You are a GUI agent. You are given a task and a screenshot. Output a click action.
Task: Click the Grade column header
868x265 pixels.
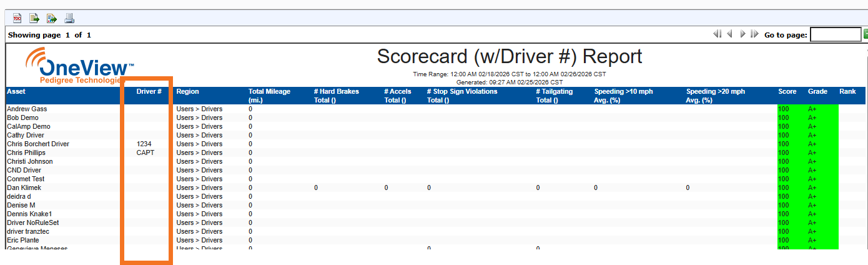coord(817,91)
